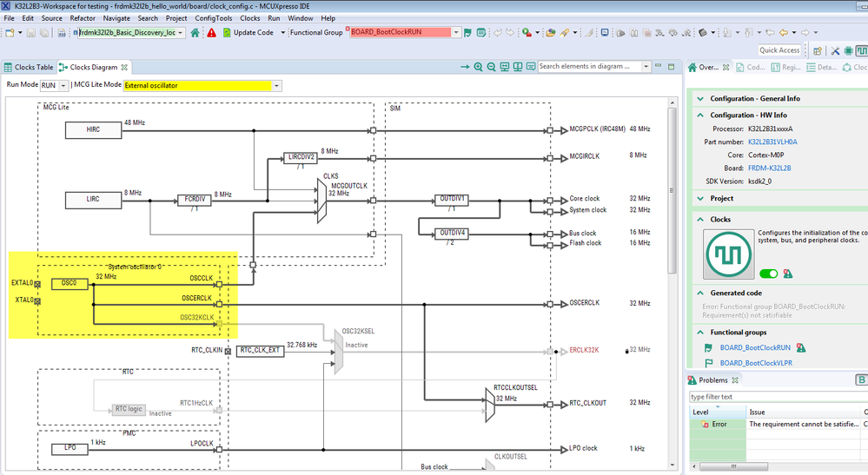Click the blue monitor toolbar icon
This screenshot has height=475, width=868.
click(605, 33)
